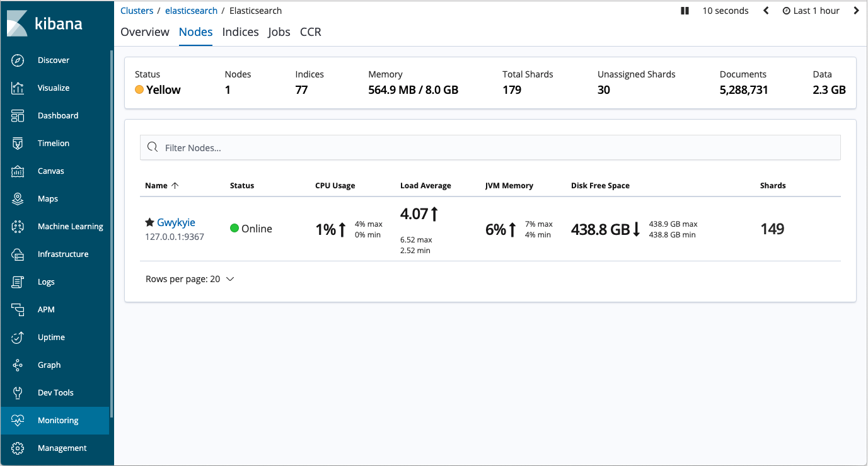The width and height of the screenshot is (868, 466).
Task: Click the master node star icon
Action: click(x=149, y=222)
